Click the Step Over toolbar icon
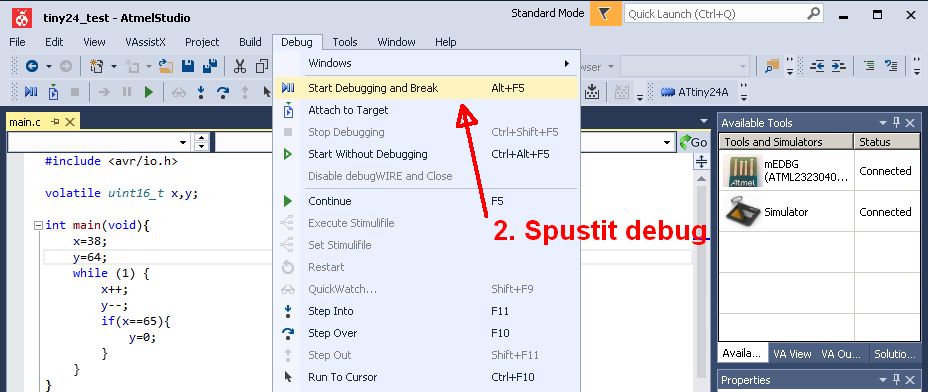The height and width of the screenshot is (392, 928). click(223, 92)
